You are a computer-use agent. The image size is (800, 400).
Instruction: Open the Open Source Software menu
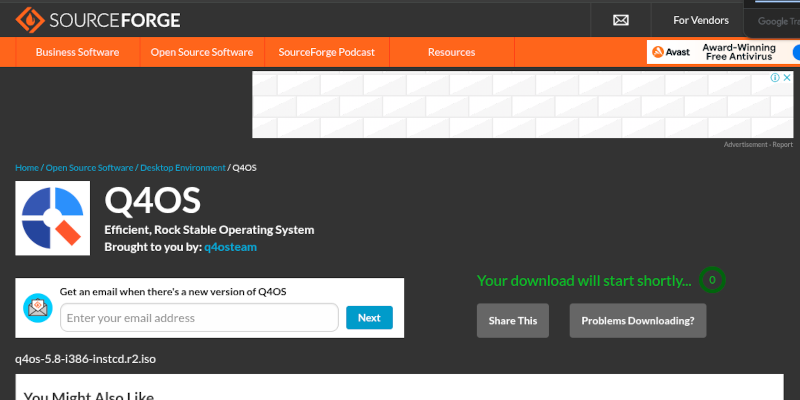point(202,52)
